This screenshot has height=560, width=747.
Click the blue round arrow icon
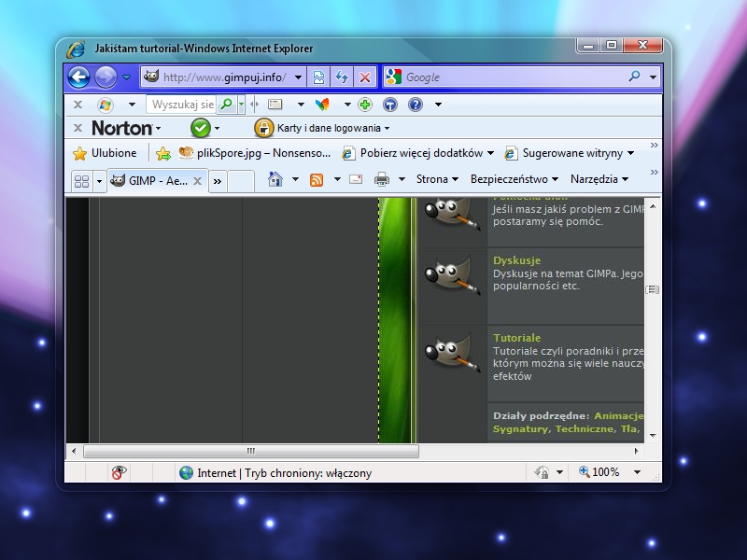[x=389, y=105]
